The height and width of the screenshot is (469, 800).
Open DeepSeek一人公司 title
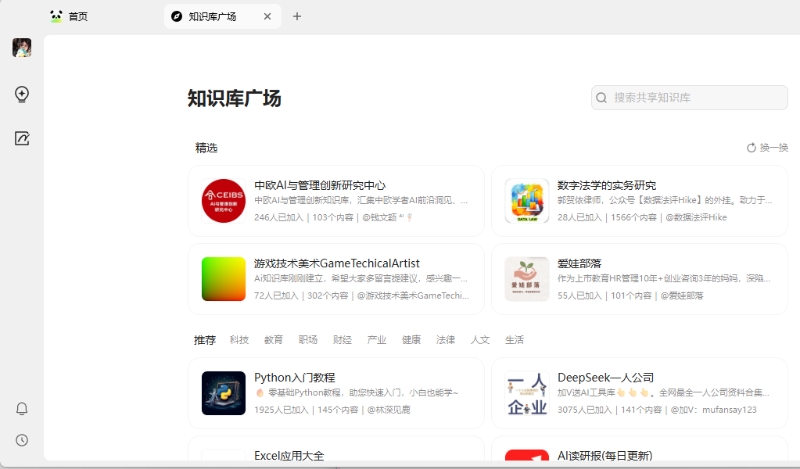pos(606,378)
